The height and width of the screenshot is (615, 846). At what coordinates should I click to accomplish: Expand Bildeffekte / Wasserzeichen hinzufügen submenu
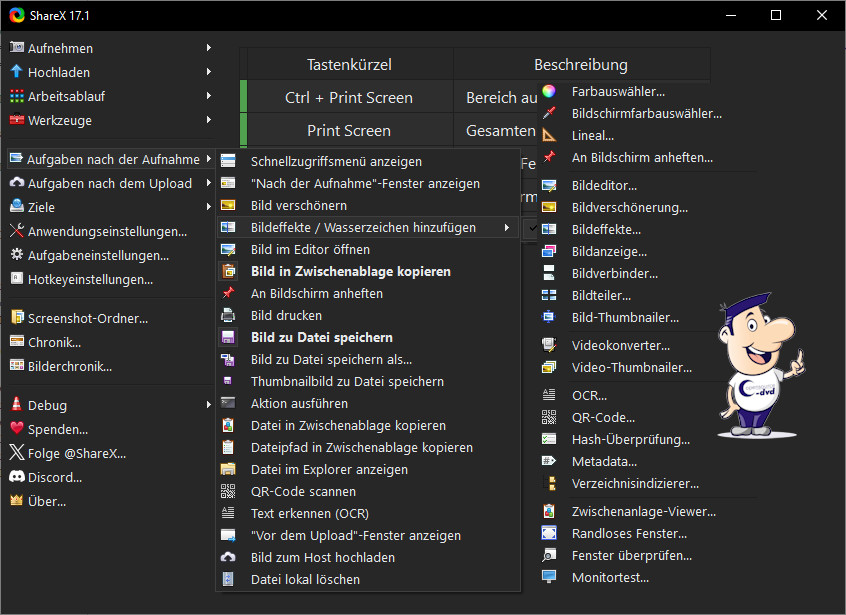tap(507, 228)
